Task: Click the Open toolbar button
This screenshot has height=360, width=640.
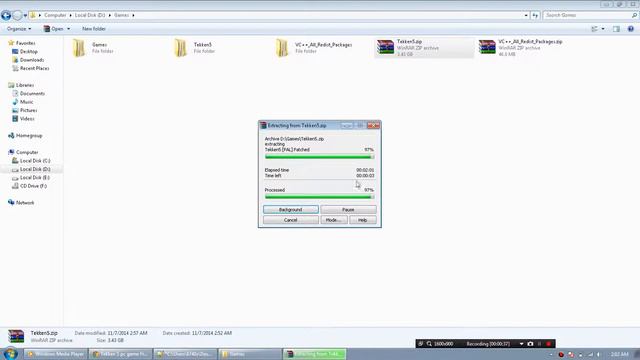Action: click(x=53, y=29)
